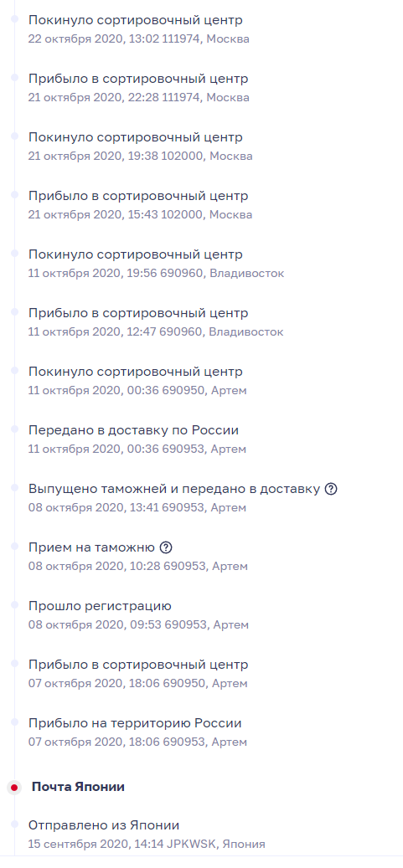Click 21 октября 22:28 111974 Москва line
Screen dimensions: 403x868
pyautogui.click(x=138, y=97)
